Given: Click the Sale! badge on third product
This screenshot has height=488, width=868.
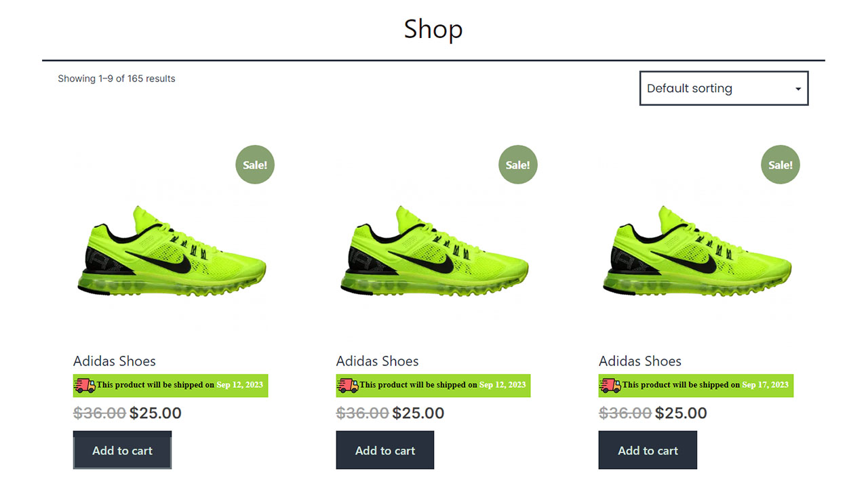Looking at the screenshot, I should coord(781,165).
